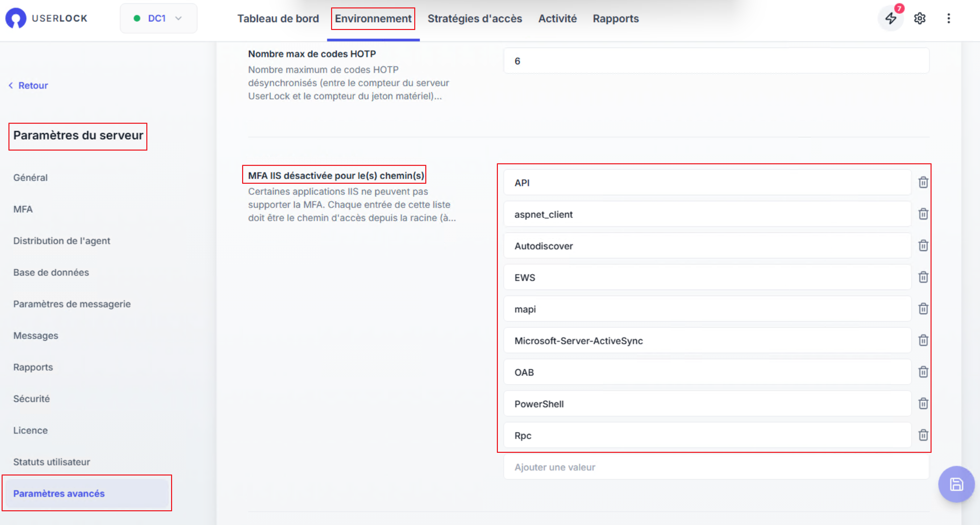Remove the aspnet_client path entry
Viewport: 980px width, 525px height.
click(x=923, y=214)
